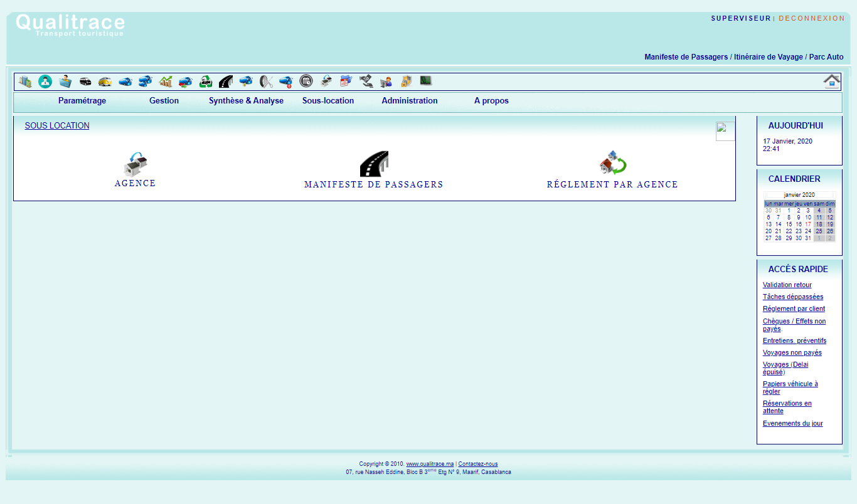Select the tire and wrench maintenance icon

point(266,81)
